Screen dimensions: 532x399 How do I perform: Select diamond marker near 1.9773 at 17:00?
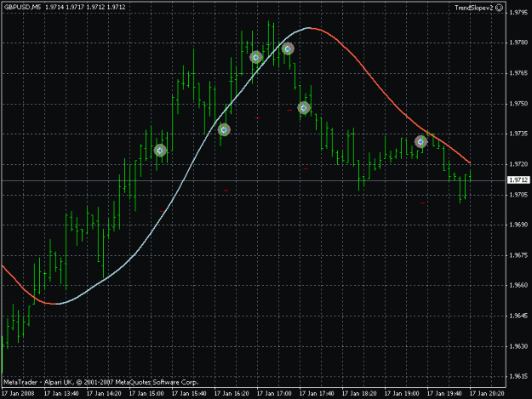pyautogui.click(x=256, y=57)
